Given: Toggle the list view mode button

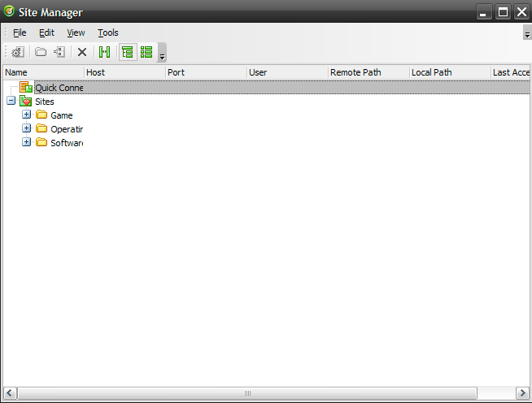Looking at the screenshot, I should click(146, 52).
